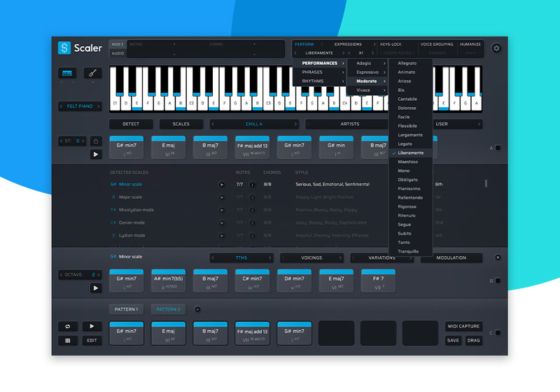The width and height of the screenshot is (560, 392).
Task: Open the grid pad view icon
Action: tap(67, 341)
